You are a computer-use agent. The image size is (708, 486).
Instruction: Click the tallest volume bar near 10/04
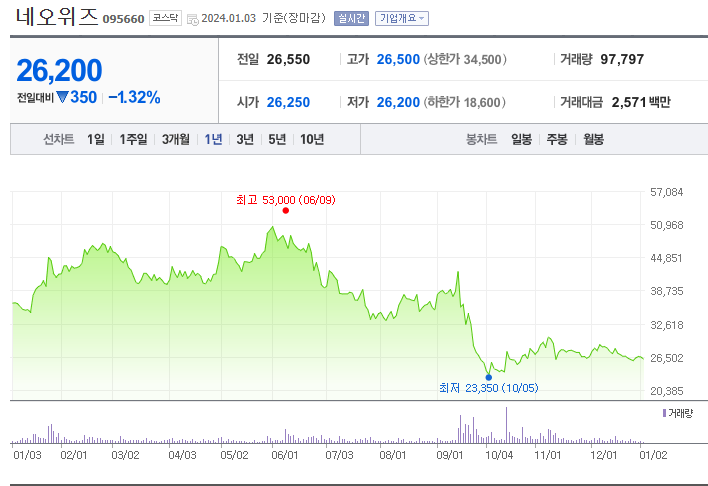(x=506, y=425)
